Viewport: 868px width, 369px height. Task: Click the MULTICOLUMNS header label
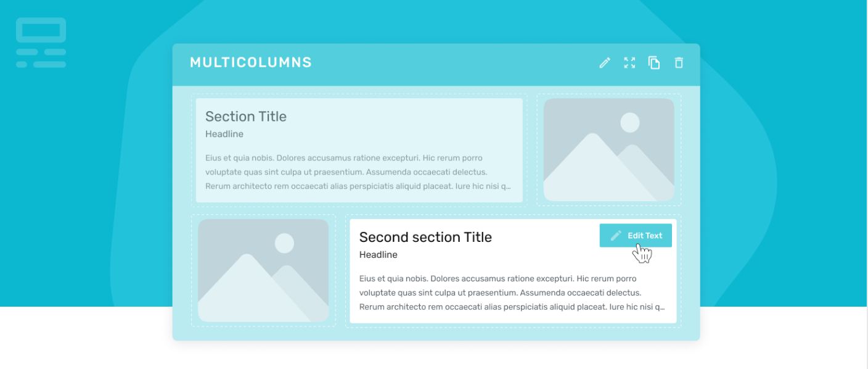pyautogui.click(x=251, y=62)
